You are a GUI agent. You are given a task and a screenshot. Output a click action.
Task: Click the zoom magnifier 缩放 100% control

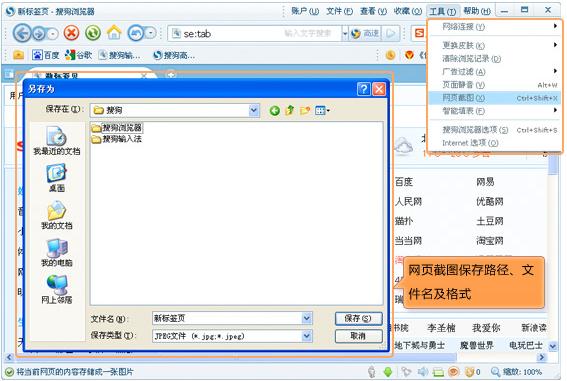pos(516,372)
